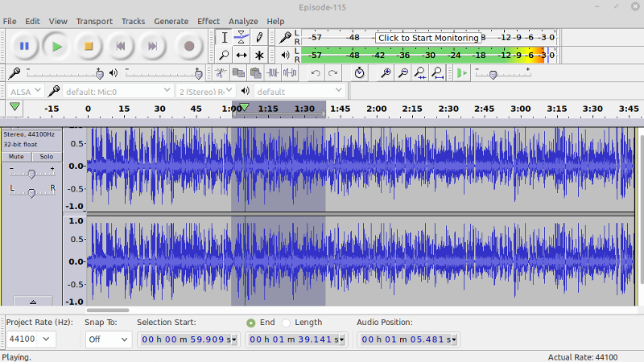Pause the audio playback
The height and width of the screenshot is (362, 644).
pos(24,46)
